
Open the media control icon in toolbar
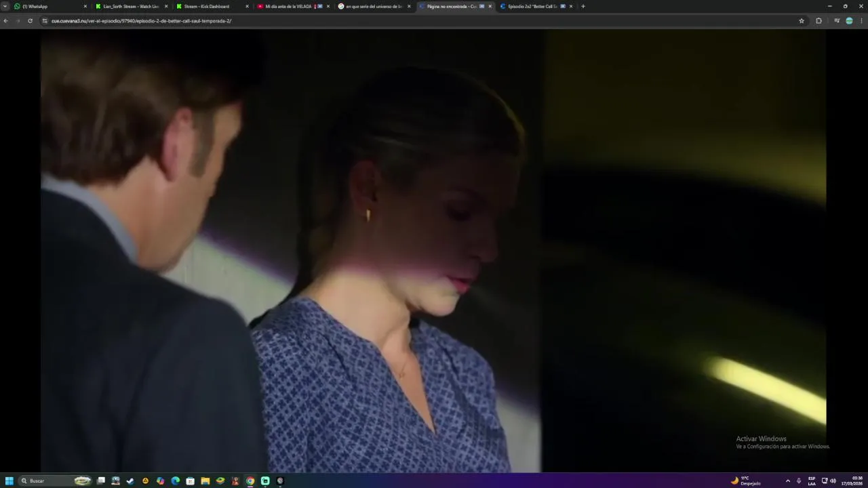(x=837, y=21)
